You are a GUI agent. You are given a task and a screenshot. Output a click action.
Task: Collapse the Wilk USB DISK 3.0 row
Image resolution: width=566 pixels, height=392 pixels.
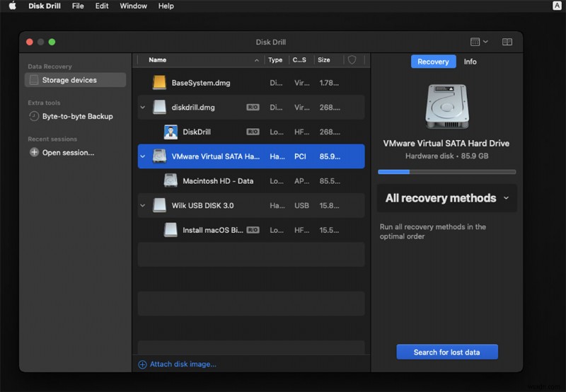pos(143,206)
